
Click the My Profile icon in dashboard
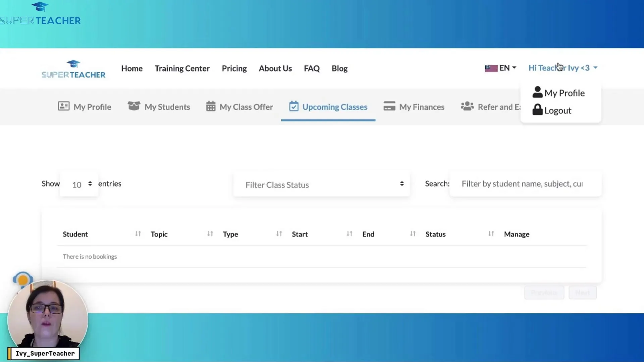(63, 106)
